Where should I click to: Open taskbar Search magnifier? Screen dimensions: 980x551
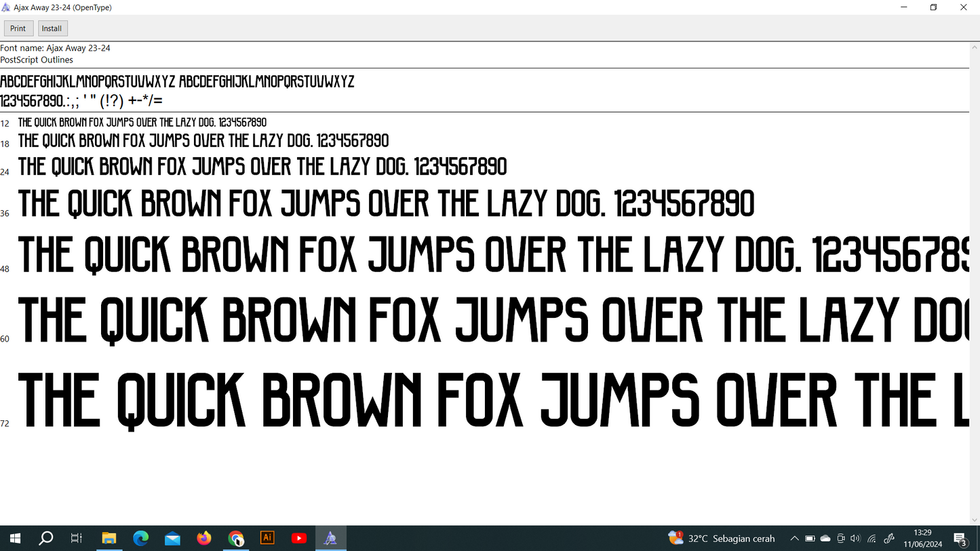(x=46, y=538)
